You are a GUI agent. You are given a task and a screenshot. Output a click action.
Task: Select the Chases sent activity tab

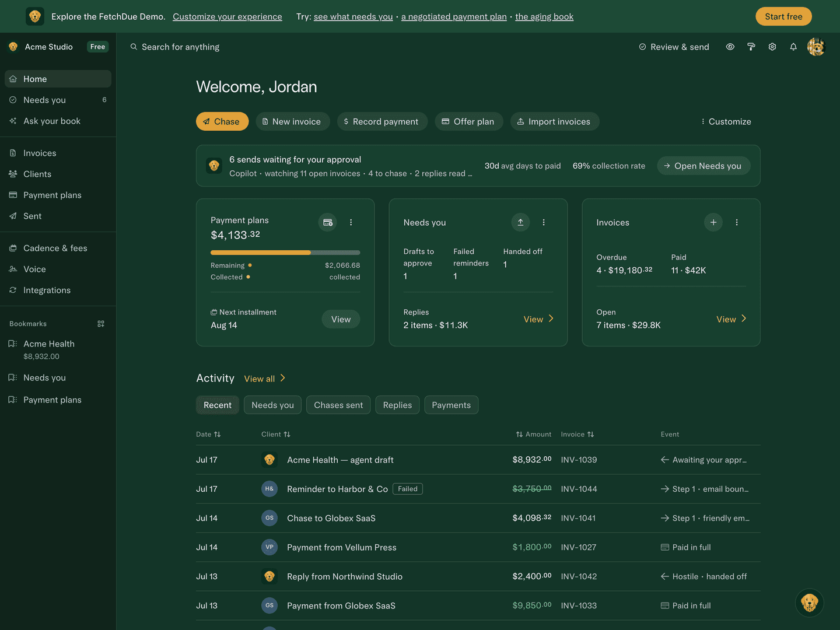pyautogui.click(x=338, y=405)
